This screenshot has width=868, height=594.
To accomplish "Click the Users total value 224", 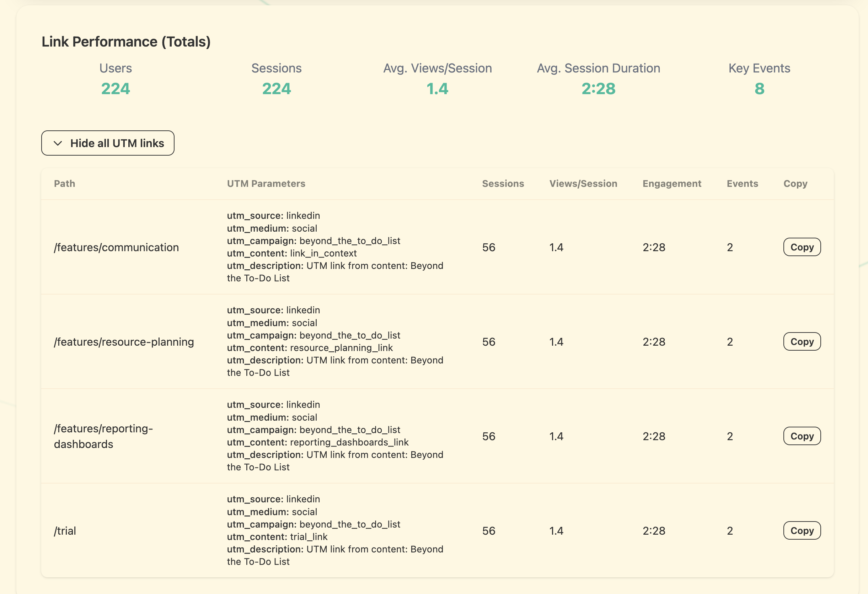I will (x=116, y=89).
